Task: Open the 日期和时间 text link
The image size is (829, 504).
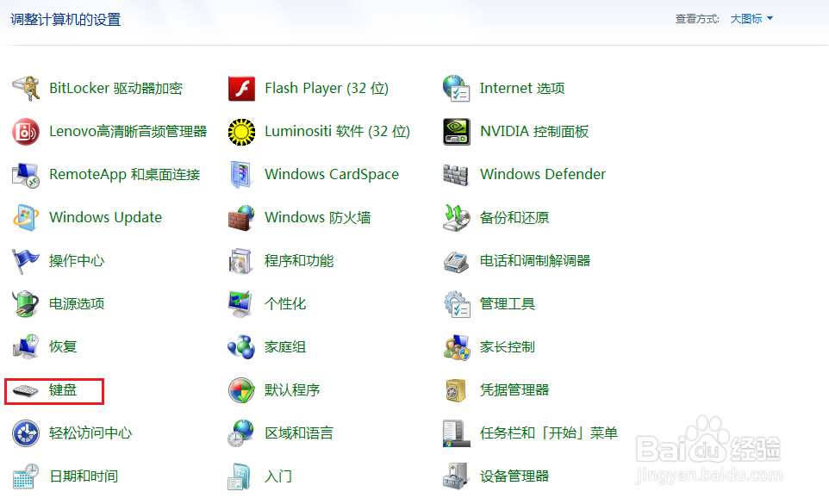Action: (x=84, y=476)
